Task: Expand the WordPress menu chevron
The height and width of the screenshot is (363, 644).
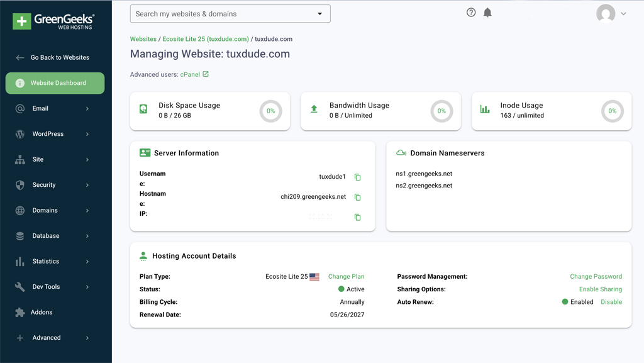Action: [87, 134]
